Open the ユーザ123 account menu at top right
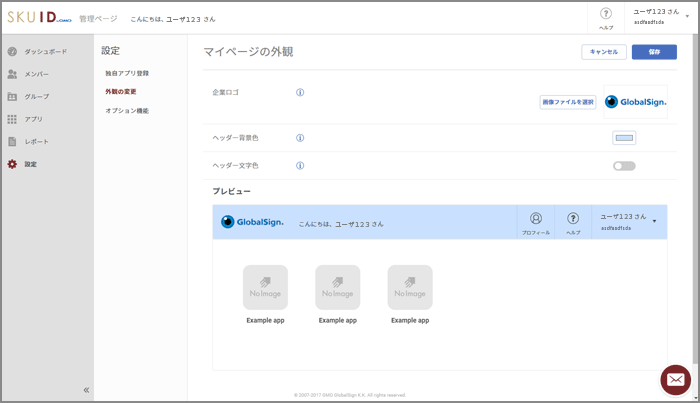This screenshot has width=700, height=403. click(x=656, y=17)
